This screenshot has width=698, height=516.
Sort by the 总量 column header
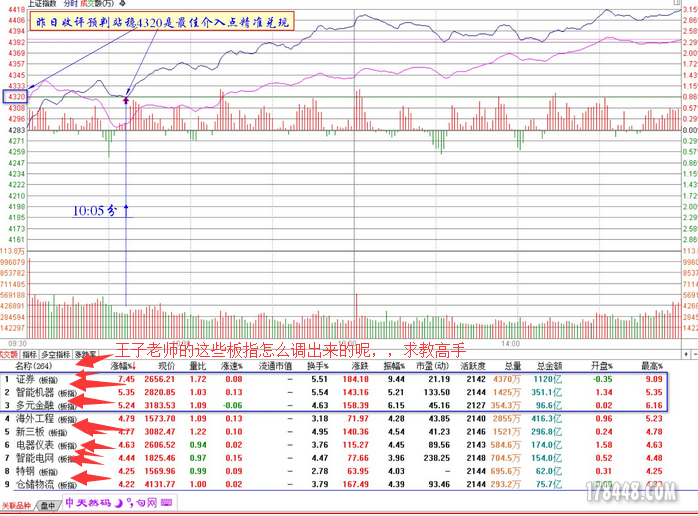click(x=512, y=366)
